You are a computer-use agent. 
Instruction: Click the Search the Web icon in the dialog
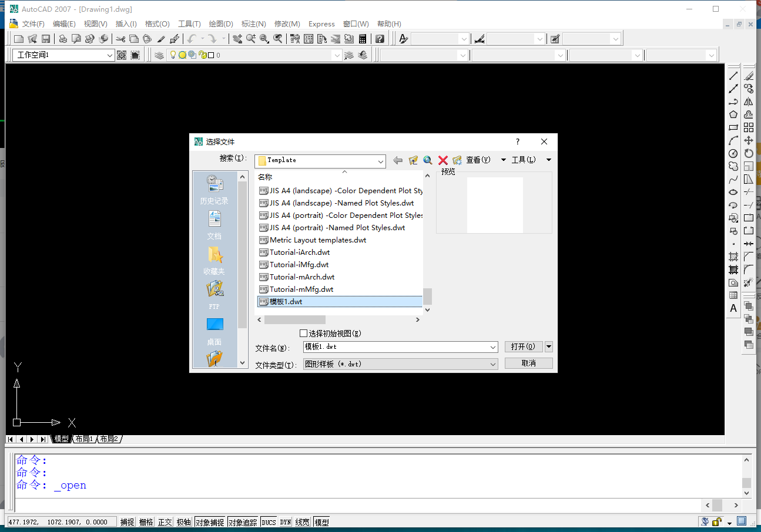(428, 160)
